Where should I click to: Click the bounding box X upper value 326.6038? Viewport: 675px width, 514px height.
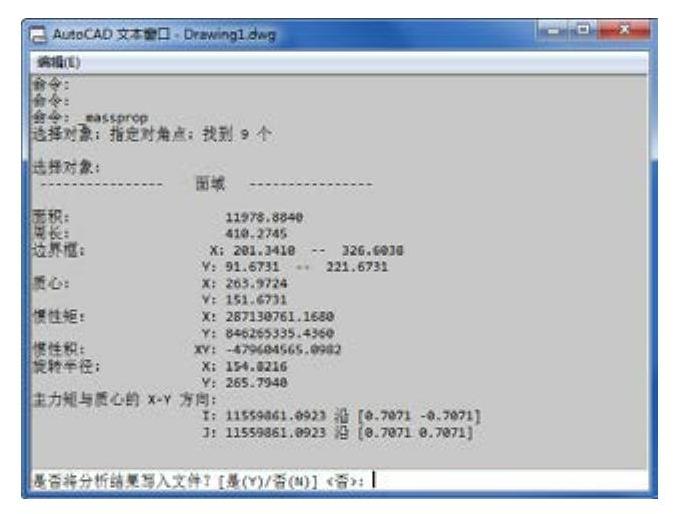373,251
